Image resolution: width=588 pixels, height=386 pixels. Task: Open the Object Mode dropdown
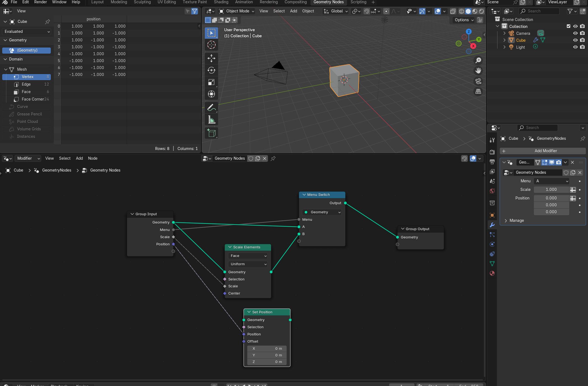click(236, 11)
